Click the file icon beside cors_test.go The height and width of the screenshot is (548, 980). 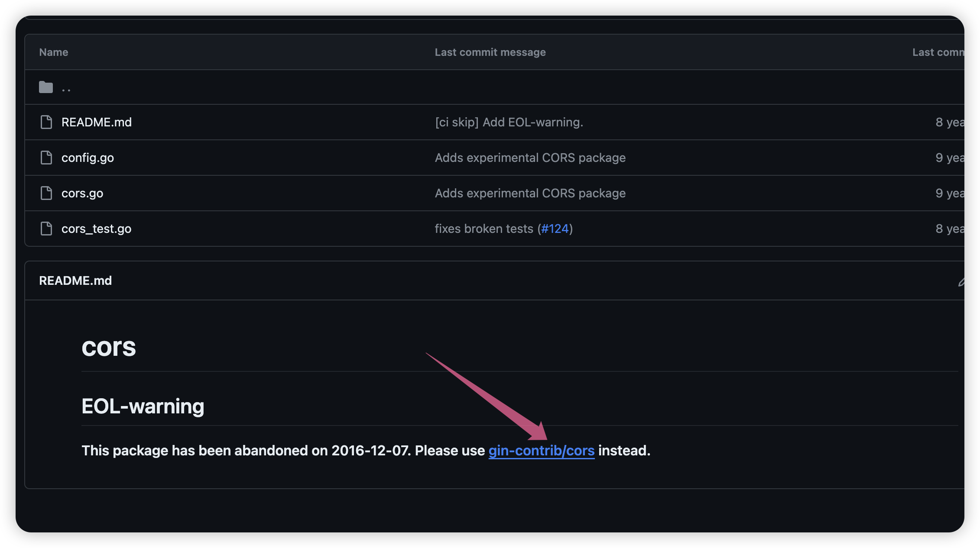coord(46,229)
